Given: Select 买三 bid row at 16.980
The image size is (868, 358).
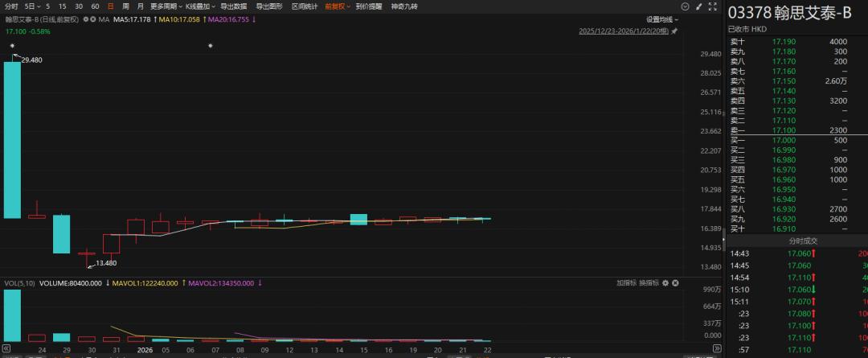Looking at the screenshot, I should tap(796, 159).
